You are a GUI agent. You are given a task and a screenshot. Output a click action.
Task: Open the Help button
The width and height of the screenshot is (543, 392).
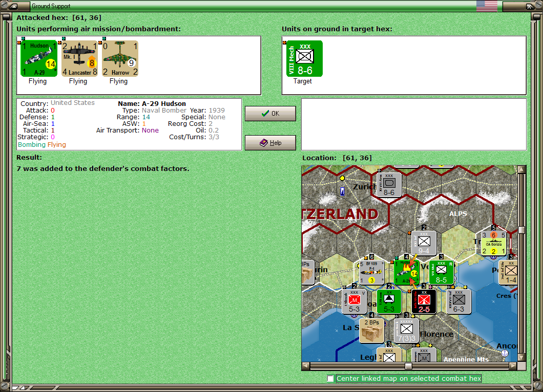tap(270, 143)
